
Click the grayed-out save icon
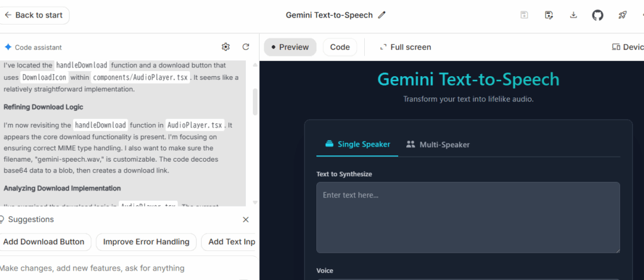525,15
